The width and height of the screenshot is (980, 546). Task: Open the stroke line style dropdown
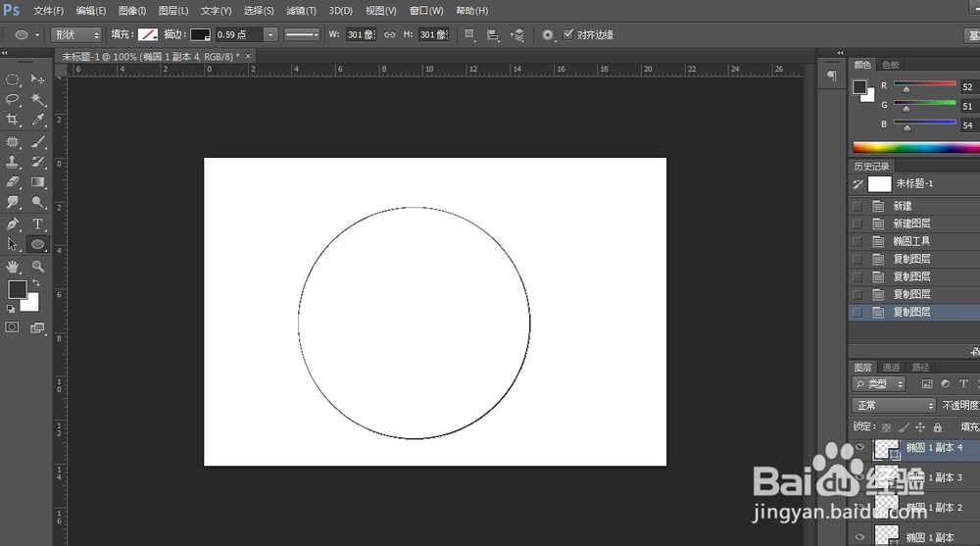click(302, 35)
